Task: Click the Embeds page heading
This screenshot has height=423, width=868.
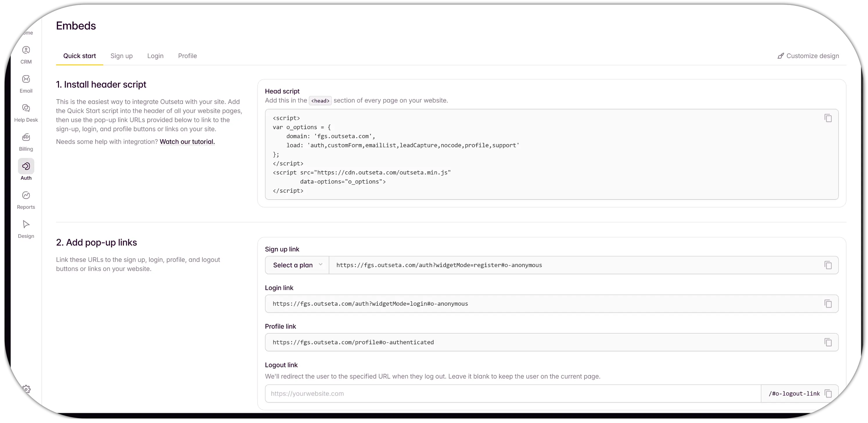Action: click(x=76, y=26)
